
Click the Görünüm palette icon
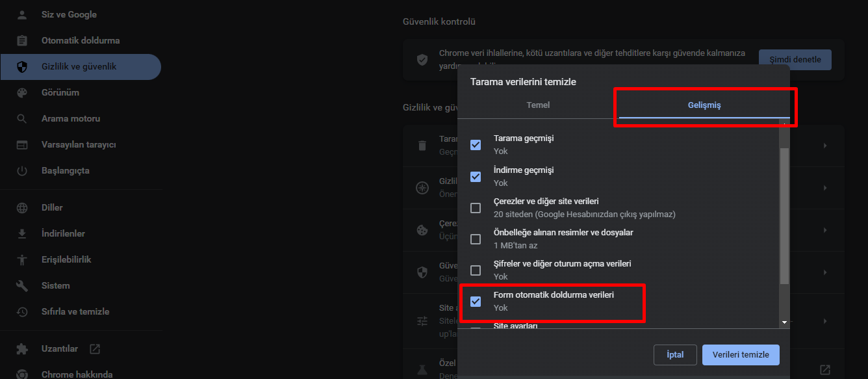[x=21, y=92]
